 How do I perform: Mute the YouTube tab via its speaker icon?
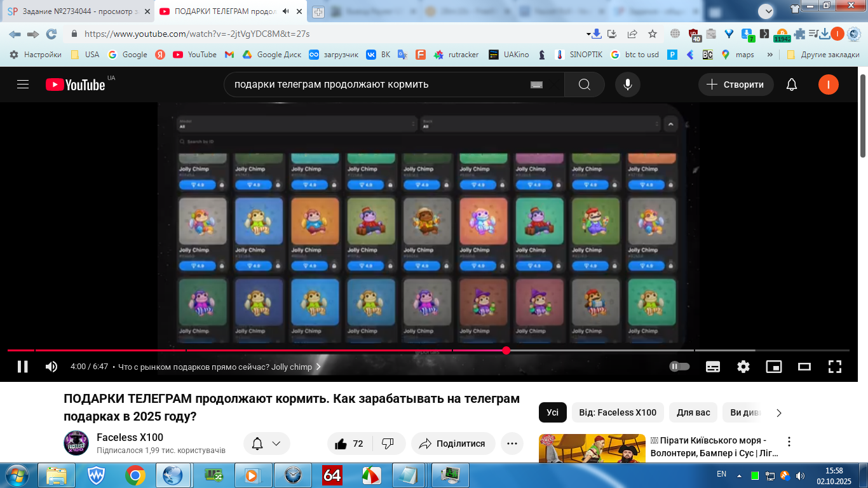click(286, 11)
